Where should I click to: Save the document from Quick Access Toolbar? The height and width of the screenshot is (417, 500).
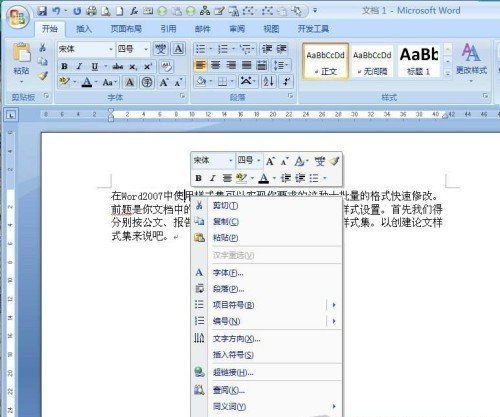tap(42, 11)
